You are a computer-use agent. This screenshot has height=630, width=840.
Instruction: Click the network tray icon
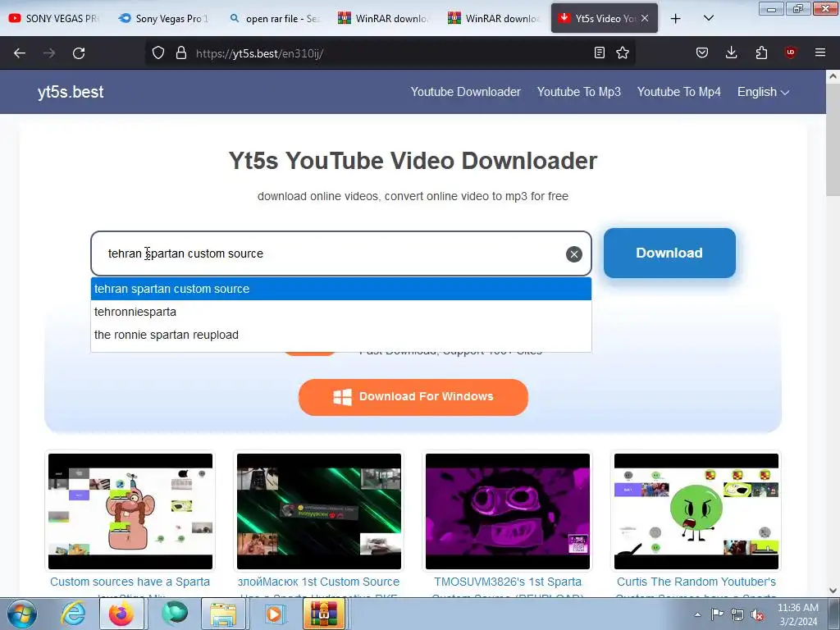point(737,614)
